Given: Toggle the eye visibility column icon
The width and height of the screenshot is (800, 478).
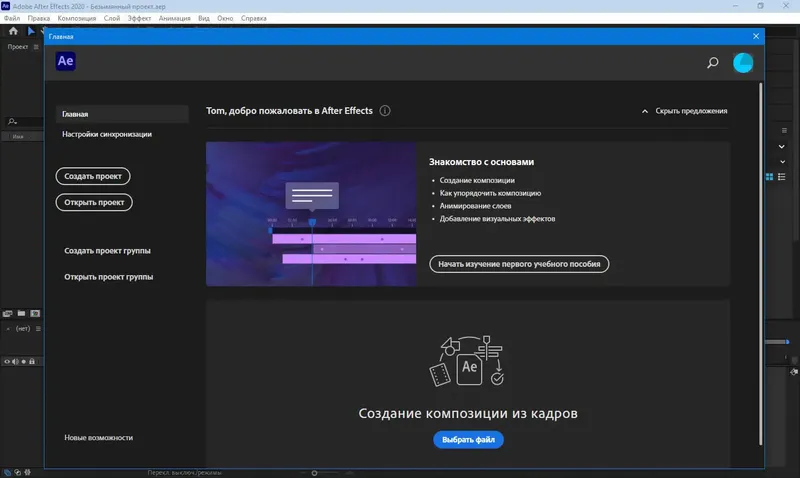Looking at the screenshot, I should (7, 361).
